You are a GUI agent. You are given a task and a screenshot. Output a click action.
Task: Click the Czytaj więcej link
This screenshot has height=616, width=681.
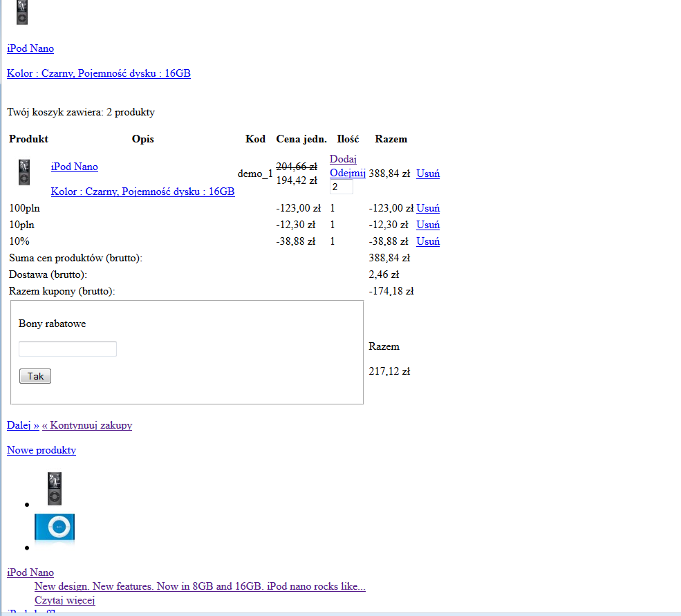click(x=65, y=600)
